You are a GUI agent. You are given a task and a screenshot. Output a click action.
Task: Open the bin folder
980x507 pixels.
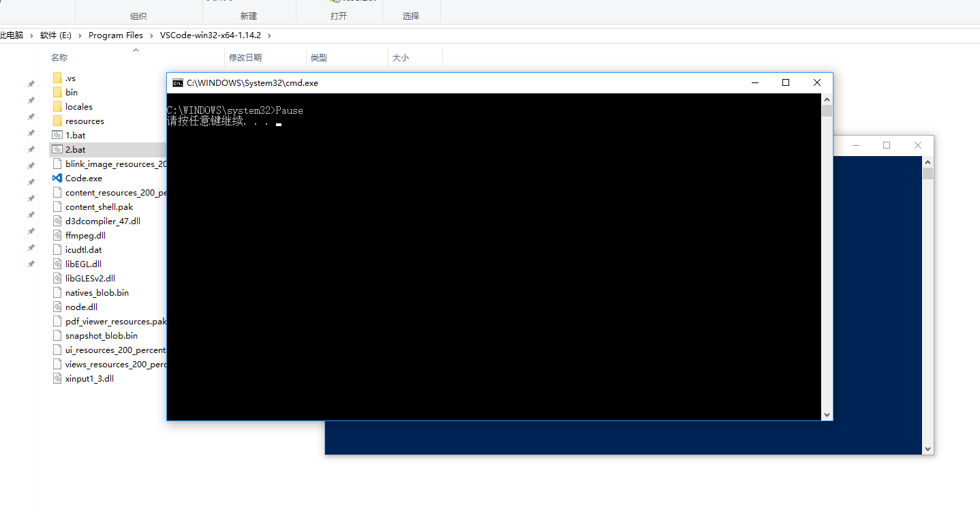(71, 92)
